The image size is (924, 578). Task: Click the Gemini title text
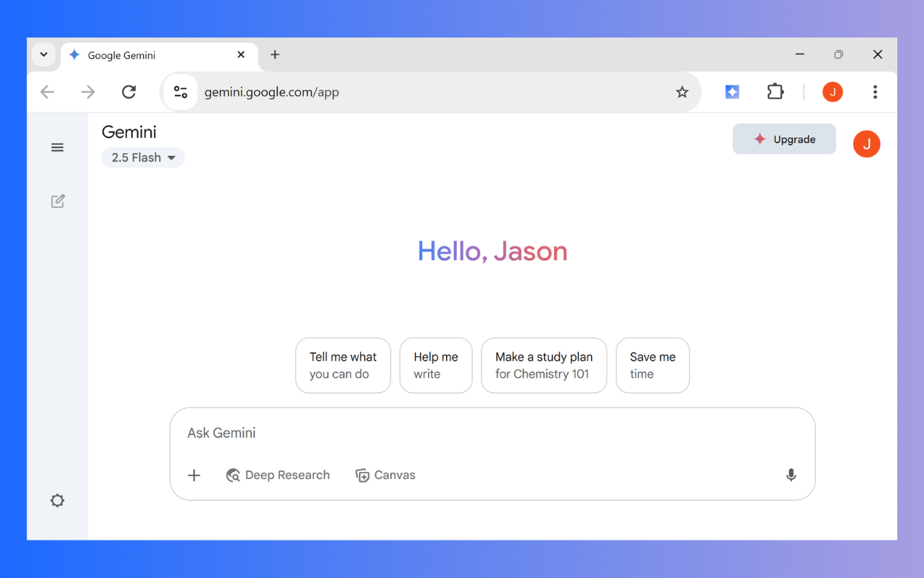tap(129, 132)
